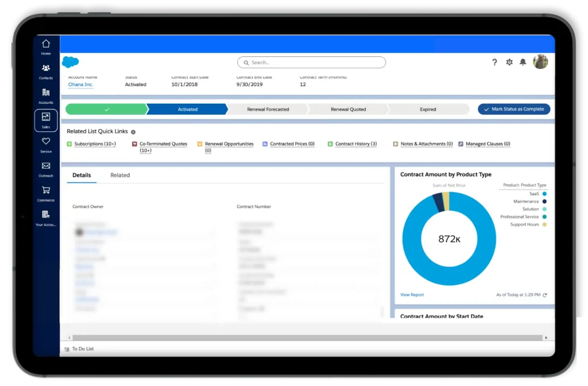
Task: Click the horizontal scrollbar track
Action: pyautogui.click(x=308, y=338)
